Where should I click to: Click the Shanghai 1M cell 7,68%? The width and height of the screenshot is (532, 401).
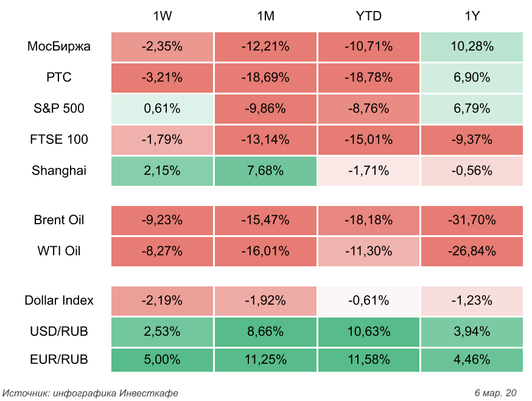click(265, 171)
